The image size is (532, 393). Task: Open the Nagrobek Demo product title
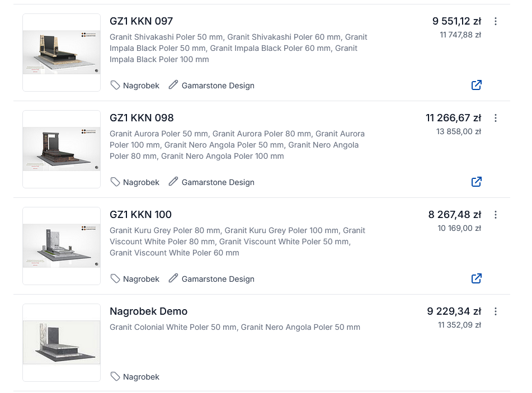tap(148, 311)
